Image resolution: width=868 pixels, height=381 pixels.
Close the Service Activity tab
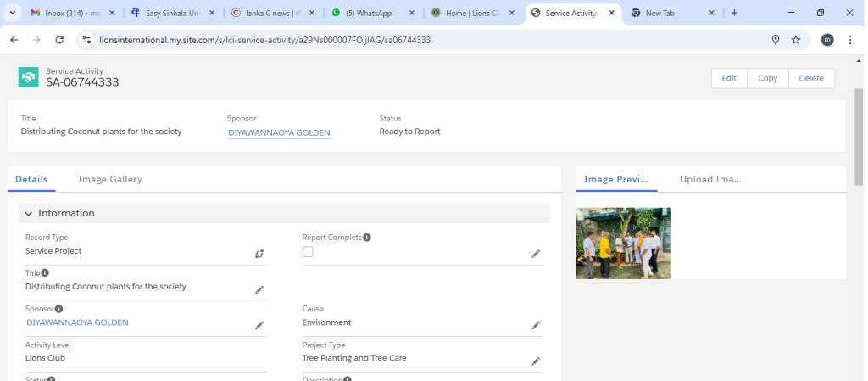click(x=612, y=13)
